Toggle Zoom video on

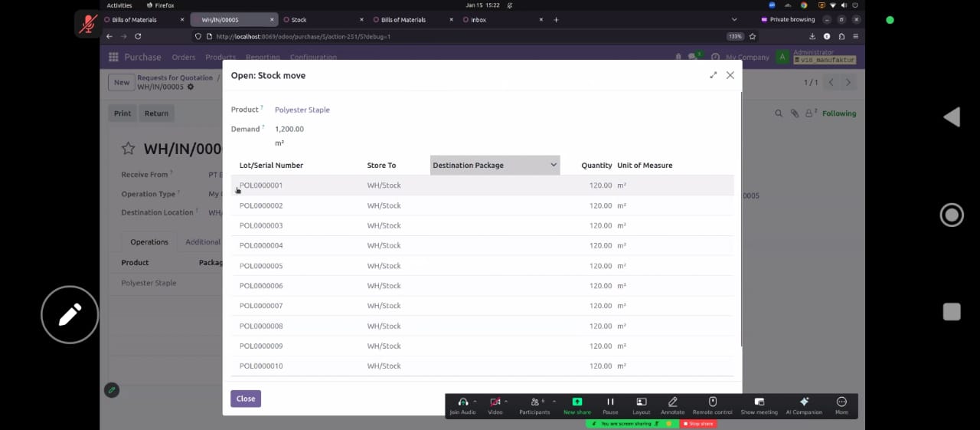pos(495,402)
